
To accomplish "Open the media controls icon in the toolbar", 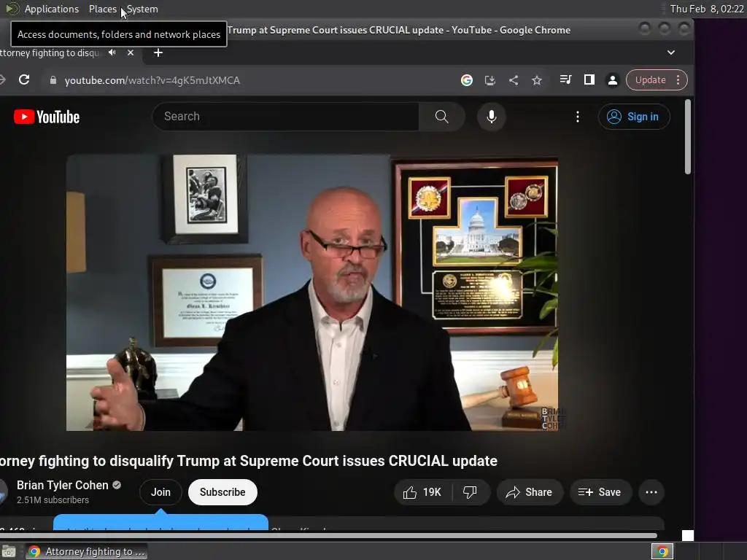I will pos(565,79).
